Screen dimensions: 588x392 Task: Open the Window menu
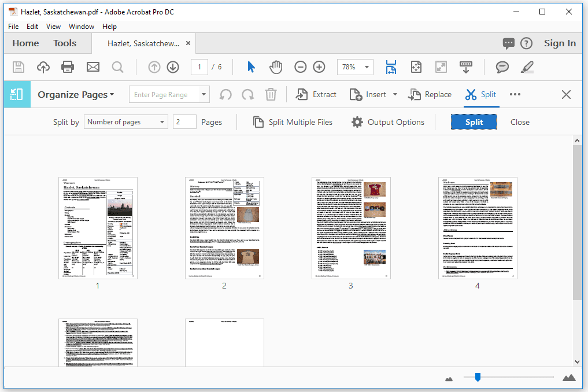click(81, 26)
